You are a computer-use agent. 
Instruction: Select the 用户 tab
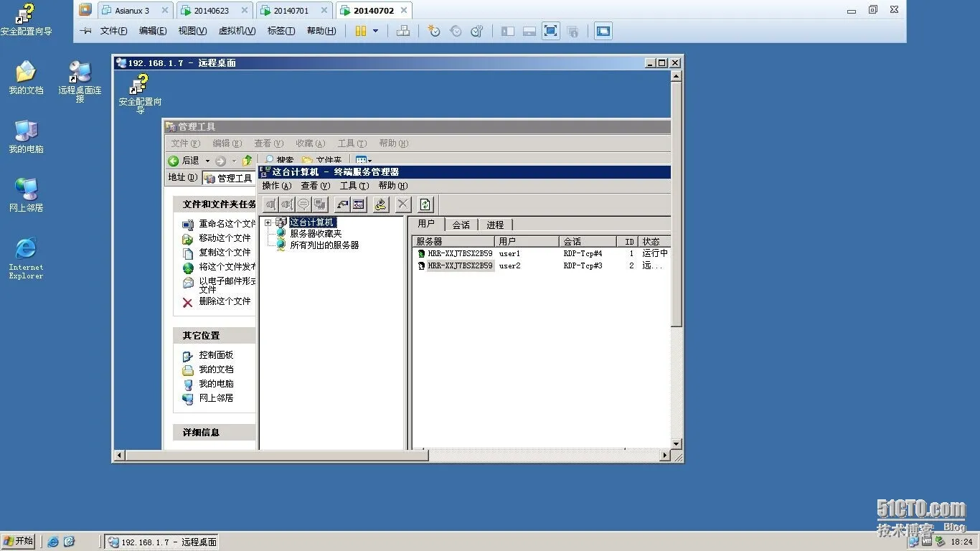(x=427, y=224)
